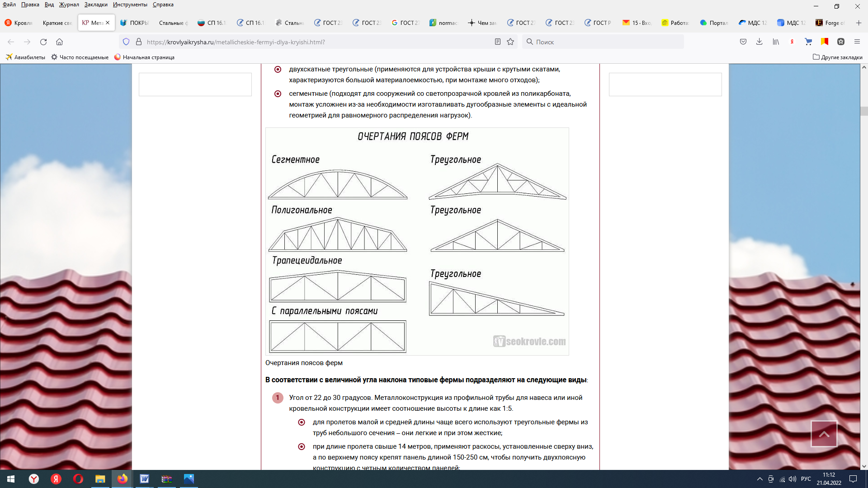868x488 pixels.
Task: Open the Другие закладки folder
Action: tap(838, 57)
